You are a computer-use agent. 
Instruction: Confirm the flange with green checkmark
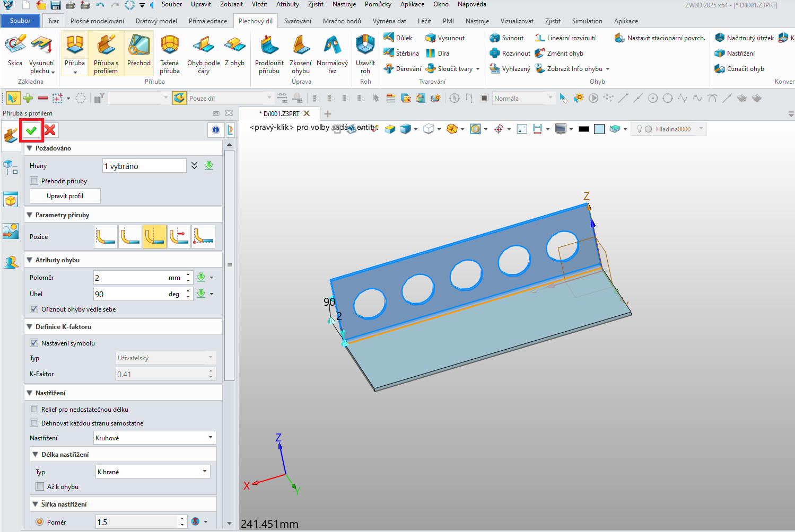pyautogui.click(x=31, y=130)
